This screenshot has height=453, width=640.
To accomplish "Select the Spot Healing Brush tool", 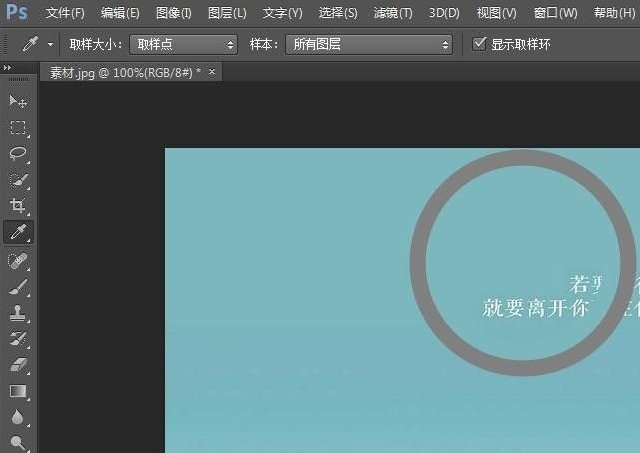I will tap(18, 261).
